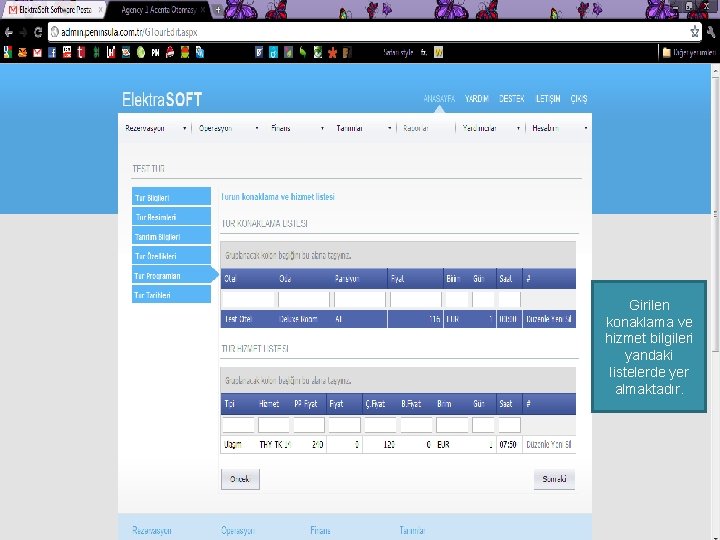Open the Google bookmark at the bar's start
This screenshot has width=720, height=540.
[8, 53]
